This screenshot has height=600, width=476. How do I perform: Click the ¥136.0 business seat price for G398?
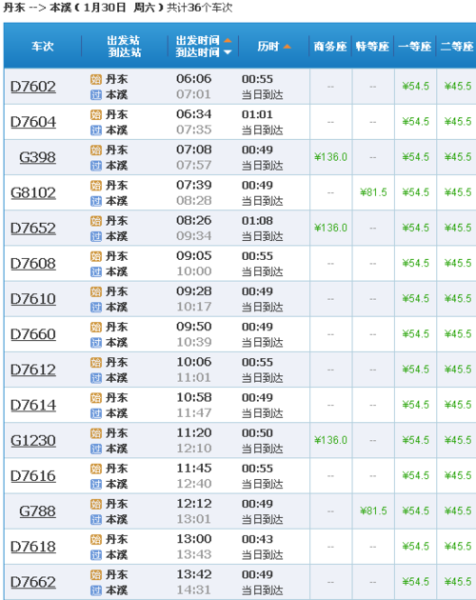coord(331,157)
